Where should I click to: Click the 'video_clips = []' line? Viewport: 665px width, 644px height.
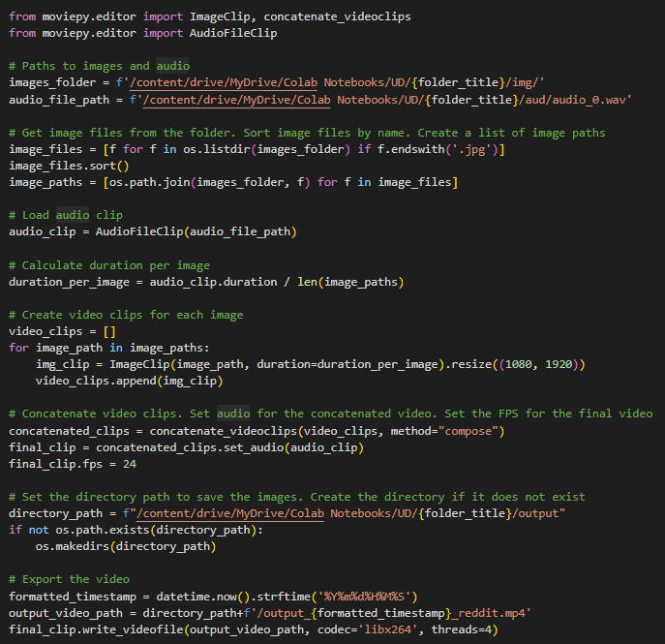tap(62, 332)
